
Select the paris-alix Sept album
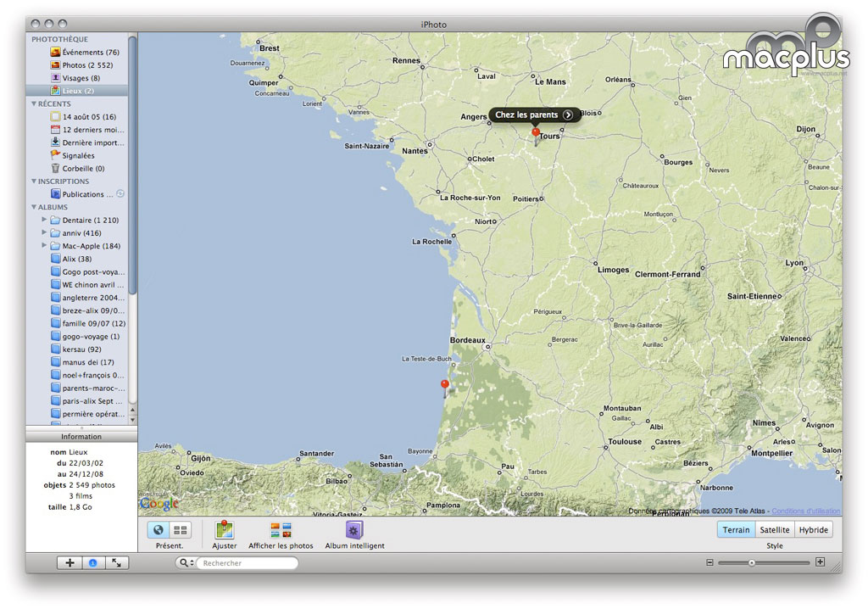(x=87, y=401)
